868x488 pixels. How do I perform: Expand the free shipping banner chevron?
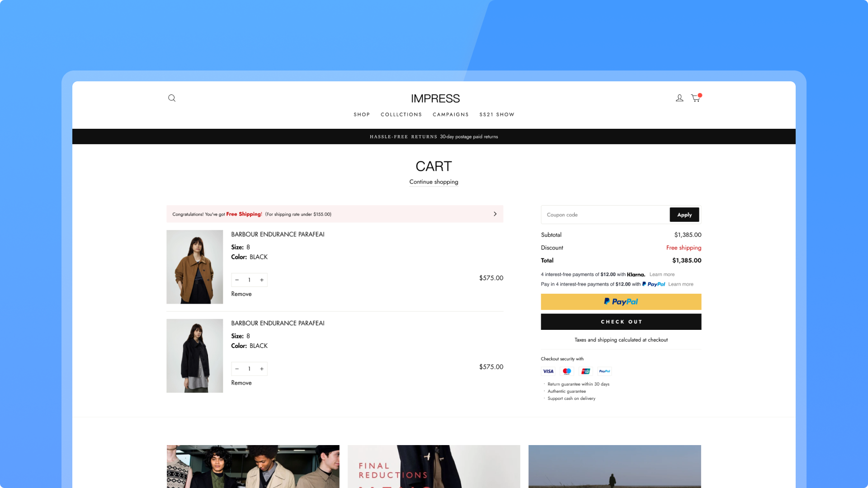(495, 214)
